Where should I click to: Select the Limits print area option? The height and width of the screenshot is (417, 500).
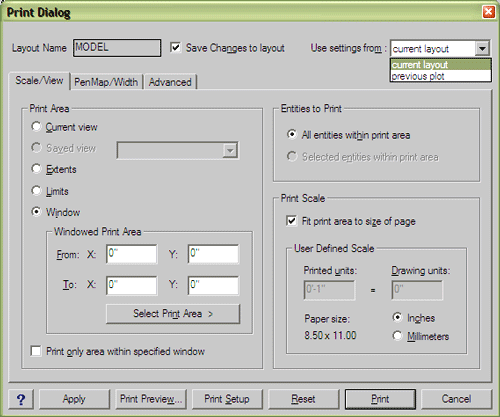point(36,191)
